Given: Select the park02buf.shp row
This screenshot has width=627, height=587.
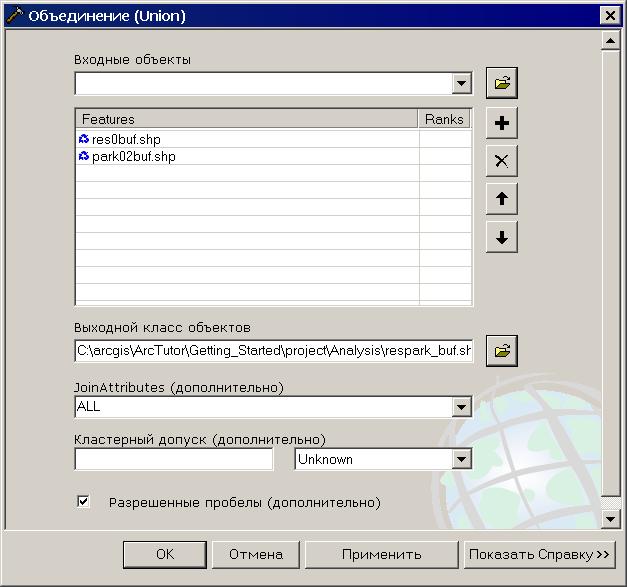Looking at the screenshot, I should point(274,156).
